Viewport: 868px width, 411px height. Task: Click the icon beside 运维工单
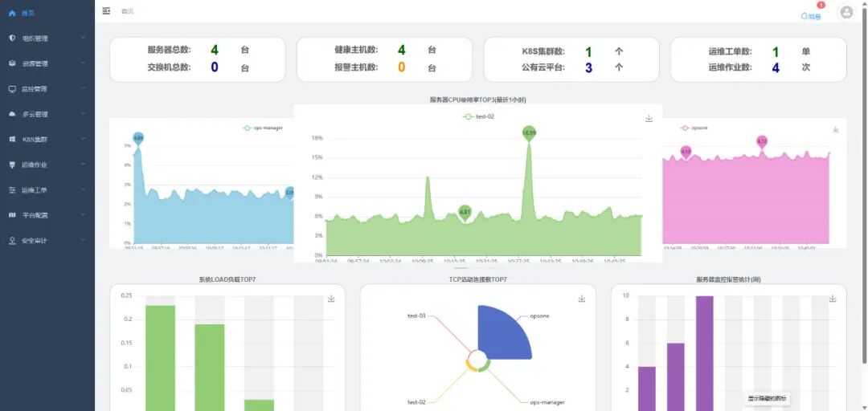(x=12, y=189)
